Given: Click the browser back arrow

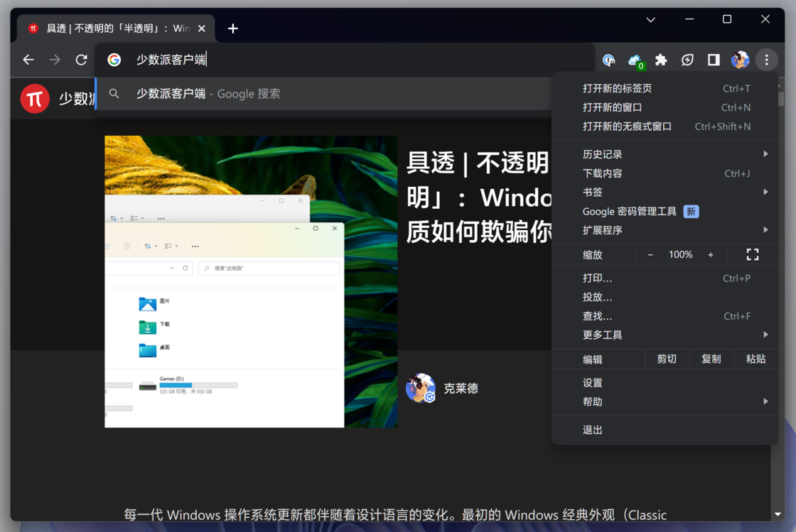Looking at the screenshot, I should tap(28, 60).
